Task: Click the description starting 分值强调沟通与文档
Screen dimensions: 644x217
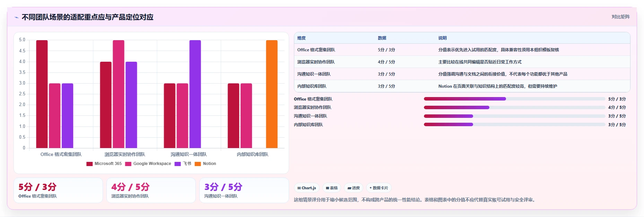Action: tap(503, 74)
